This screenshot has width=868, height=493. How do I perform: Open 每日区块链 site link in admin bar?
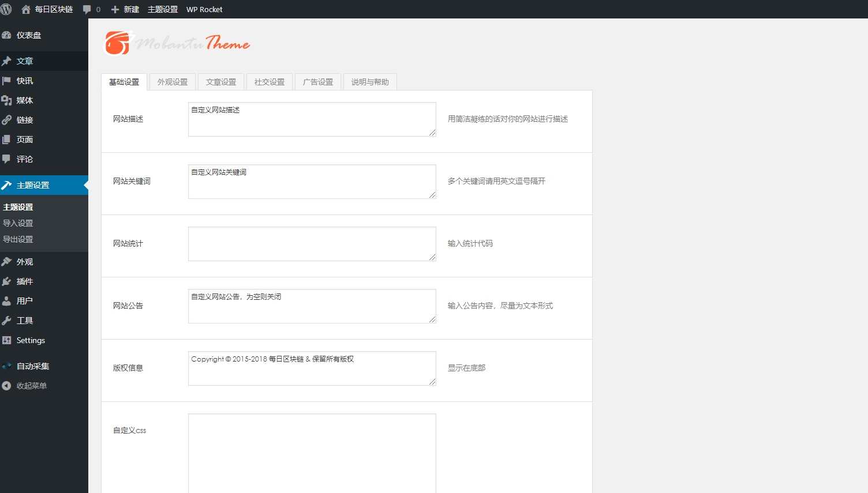coord(47,9)
